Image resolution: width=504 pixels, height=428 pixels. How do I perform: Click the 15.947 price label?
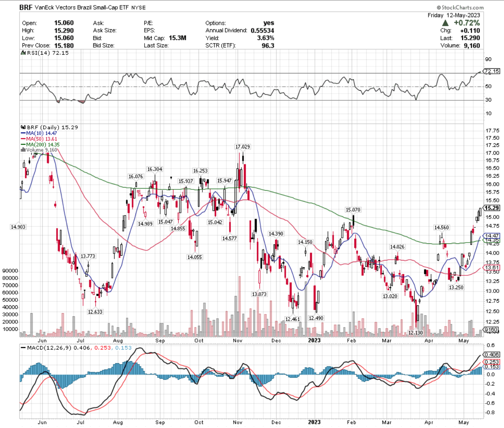[224, 181]
